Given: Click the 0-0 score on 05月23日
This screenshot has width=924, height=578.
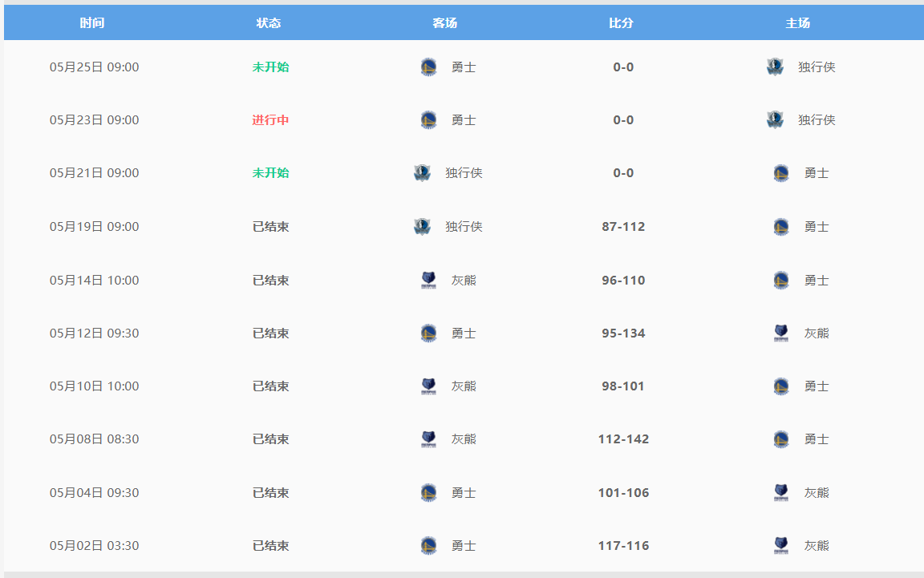Looking at the screenshot, I should pos(623,120).
